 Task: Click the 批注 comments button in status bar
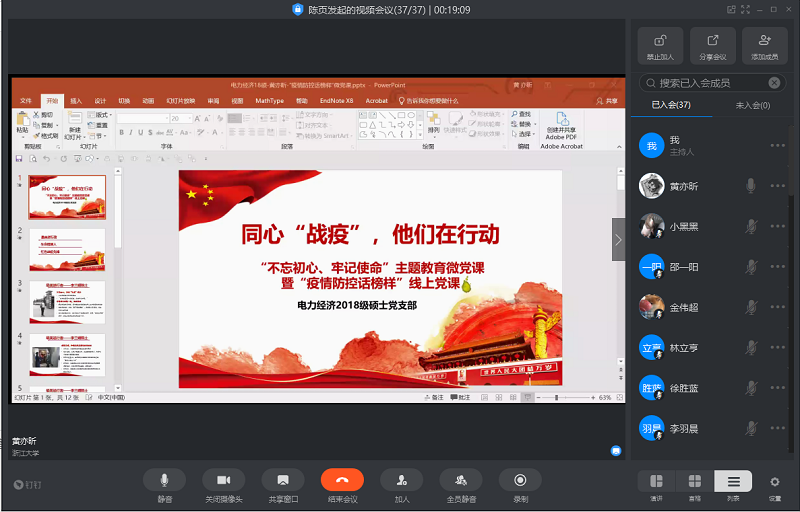click(460, 397)
